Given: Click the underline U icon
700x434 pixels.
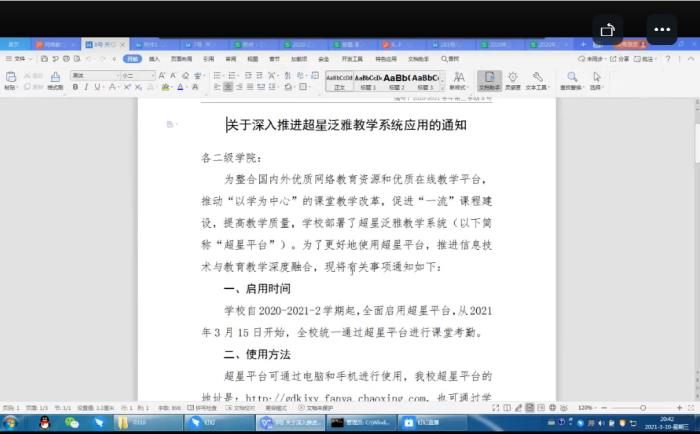Looking at the screenshot, I should point(97,87).
